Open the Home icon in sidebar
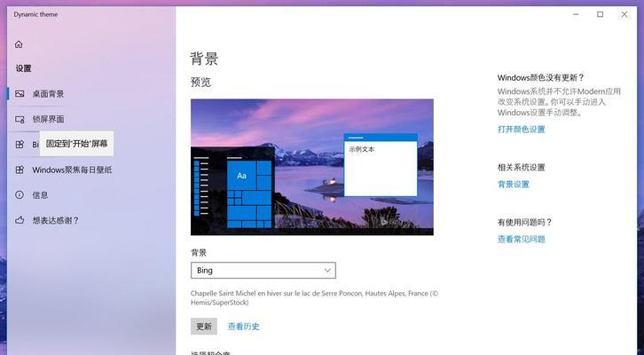 pos(19,44)
